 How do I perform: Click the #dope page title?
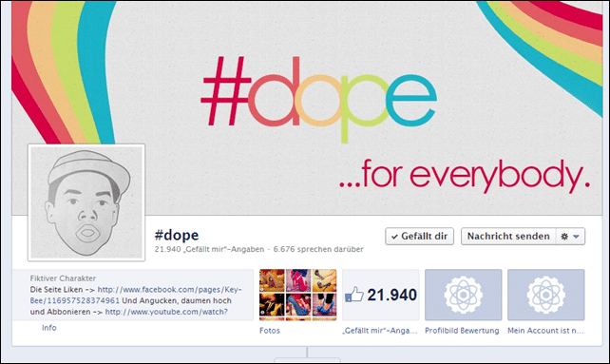[x=177, y=235]
